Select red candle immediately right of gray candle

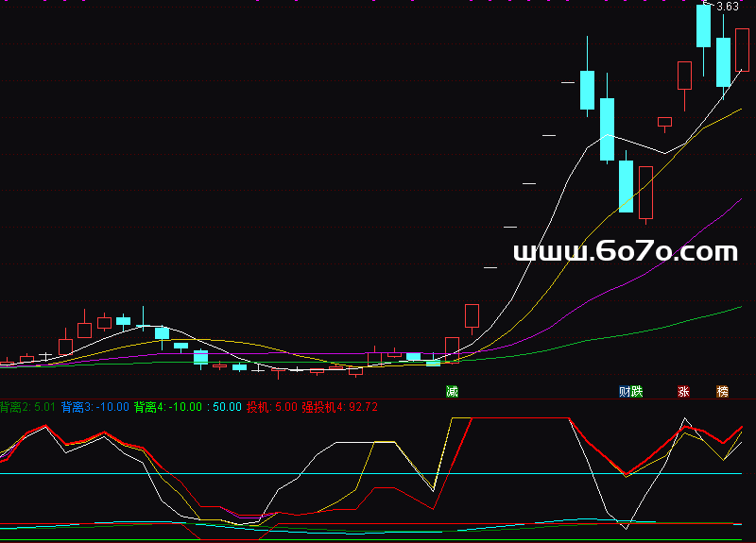pyautogui.click(x=472, y=315)
